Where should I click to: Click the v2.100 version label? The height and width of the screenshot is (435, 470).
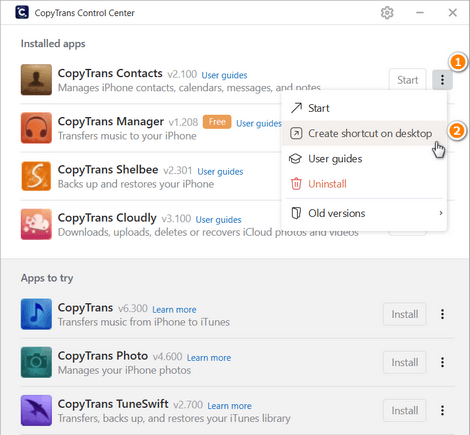[182, 74]
